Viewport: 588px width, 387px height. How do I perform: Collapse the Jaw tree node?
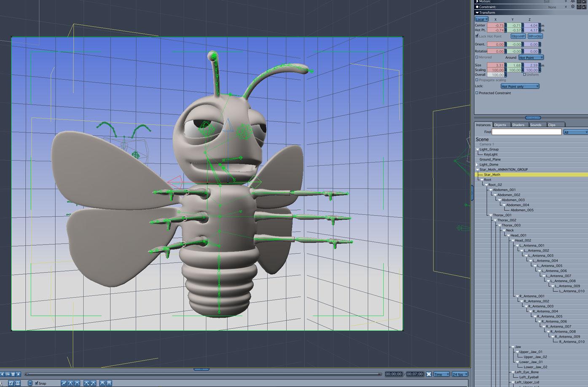(x=513, y=347)
